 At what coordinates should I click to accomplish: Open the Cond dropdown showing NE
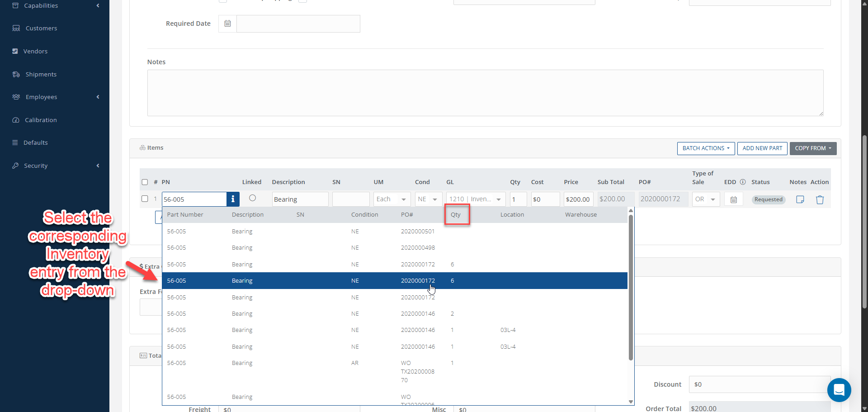point(428,199)
